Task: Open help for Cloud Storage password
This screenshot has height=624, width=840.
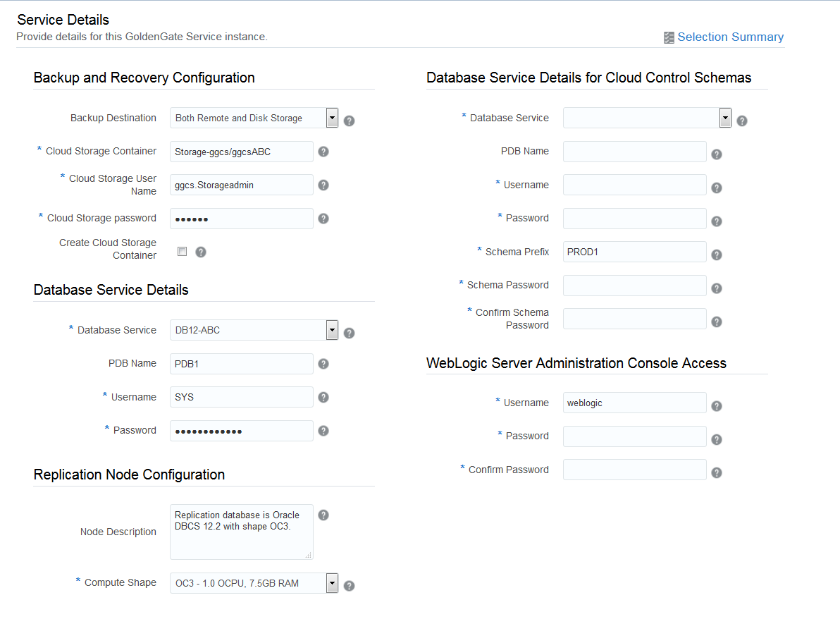Action: pos(323,219)
